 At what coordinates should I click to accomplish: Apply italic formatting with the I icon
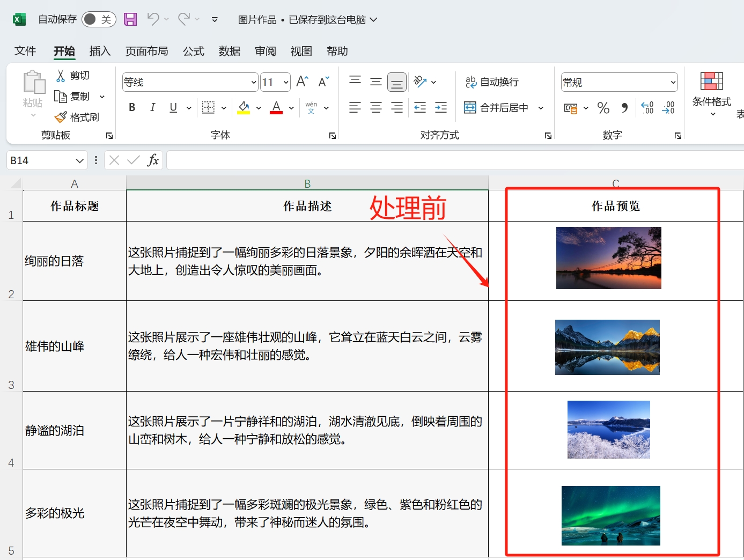click(152, 107)
